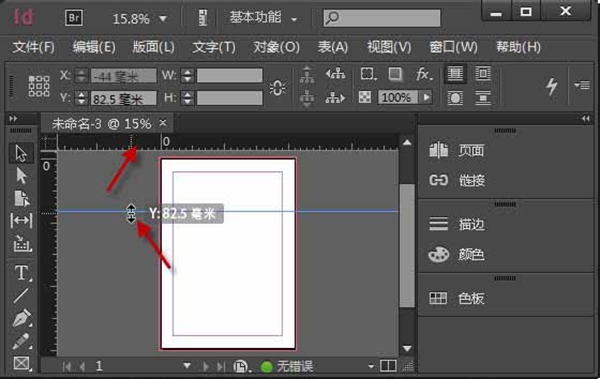
Task: Open the 描边 Stroke panel
Action: click(457, 224)
